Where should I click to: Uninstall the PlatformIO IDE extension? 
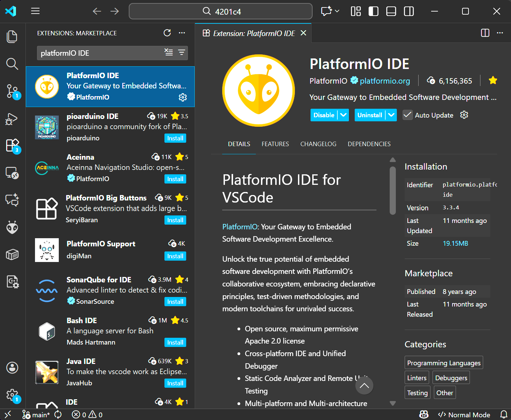tap(370, 115)
